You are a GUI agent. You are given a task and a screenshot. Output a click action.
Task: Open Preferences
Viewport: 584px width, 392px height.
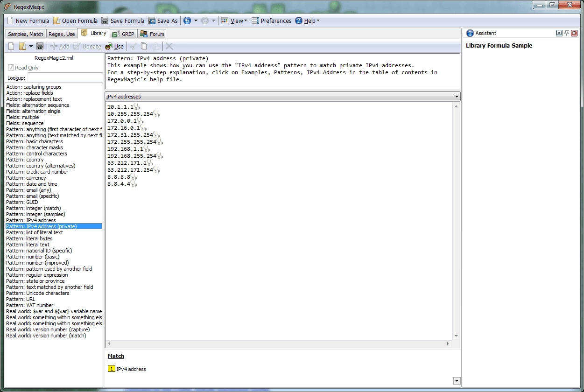[271, 21]
